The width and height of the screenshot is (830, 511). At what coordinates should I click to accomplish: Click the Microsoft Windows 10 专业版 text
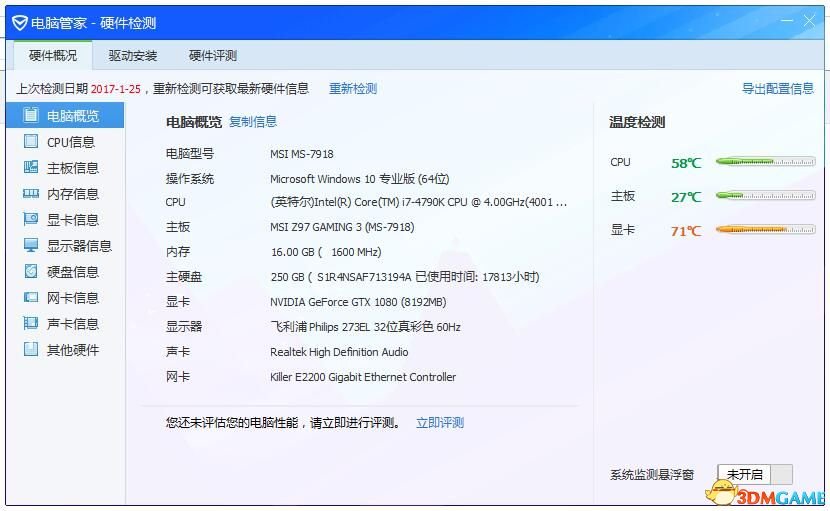(359, 179)
